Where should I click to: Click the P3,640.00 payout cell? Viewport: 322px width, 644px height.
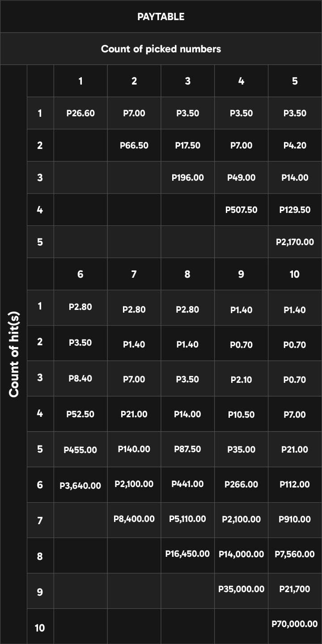click(x=80, y=485)
